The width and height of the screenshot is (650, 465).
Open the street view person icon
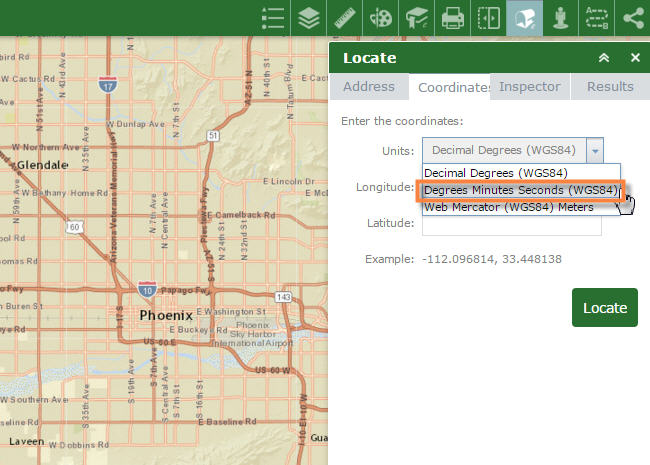click(560, 18)
